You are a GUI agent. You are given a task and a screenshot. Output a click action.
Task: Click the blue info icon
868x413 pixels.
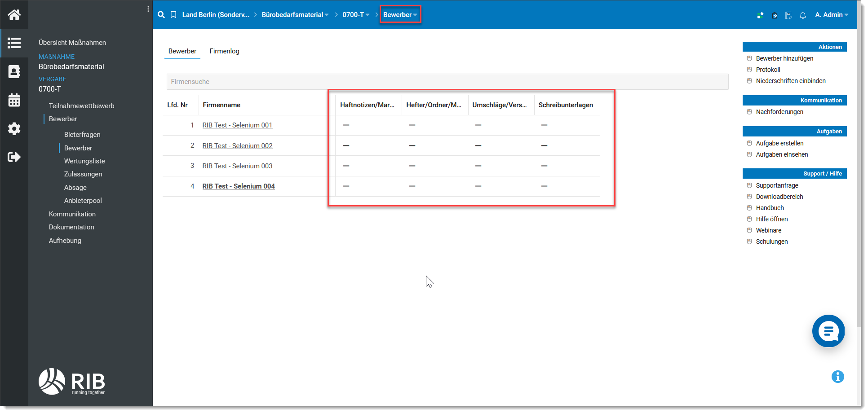point(837,377)
